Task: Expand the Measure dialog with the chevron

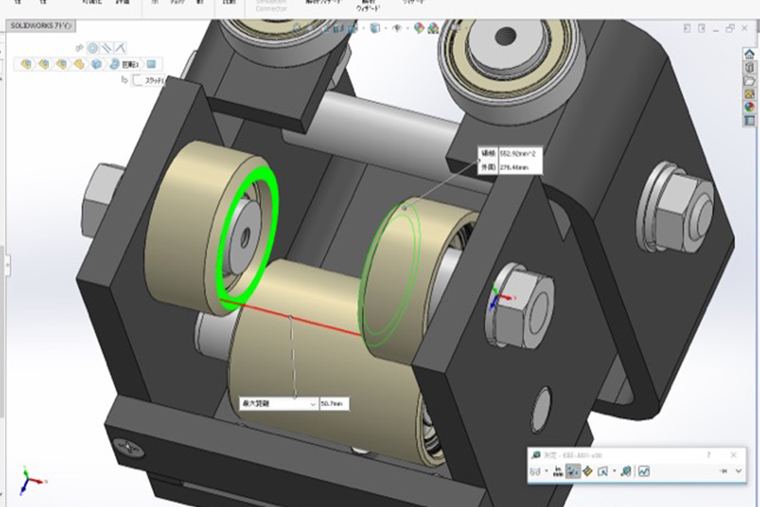Action: coord(739,471)
